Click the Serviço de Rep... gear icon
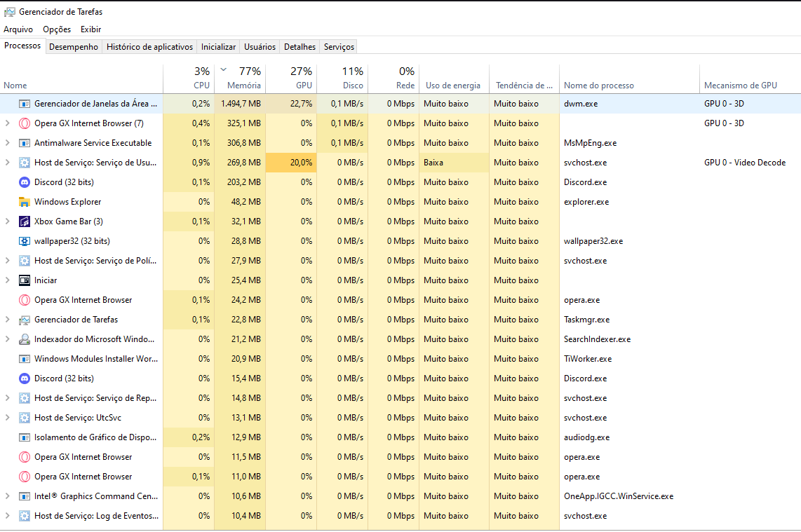Viewport: 801px width, 532px height. (24, 398)
